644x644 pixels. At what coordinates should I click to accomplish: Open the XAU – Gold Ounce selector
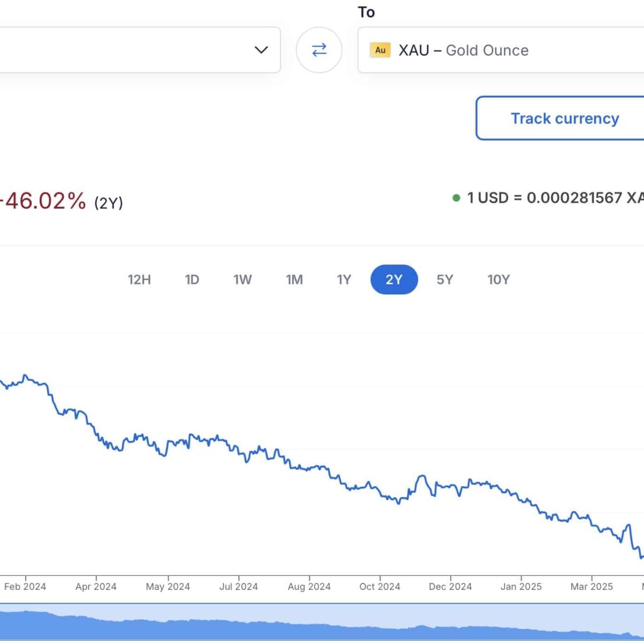point(501,50)
